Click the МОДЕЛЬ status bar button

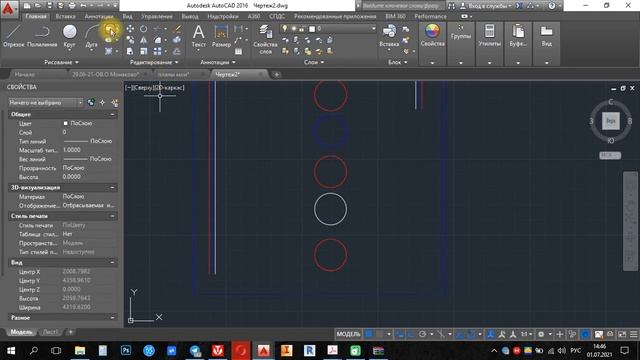(x=348, y=334)
